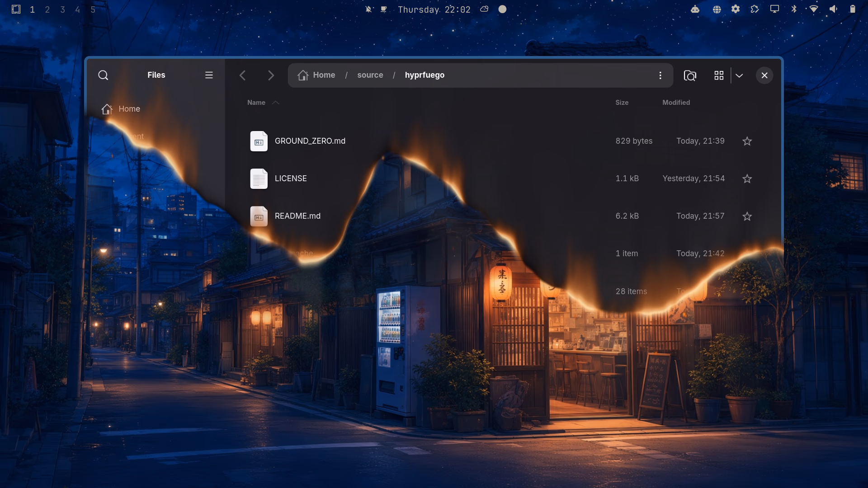The image size is (868, 488).
Task: Select the LICENSE file icon
Action: [x=259, y=179]
